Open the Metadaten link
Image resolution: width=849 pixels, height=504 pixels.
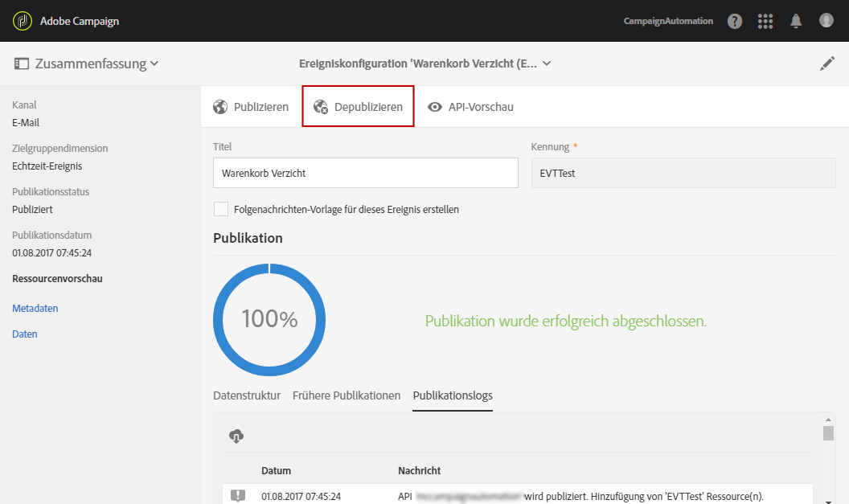point(35,308)
